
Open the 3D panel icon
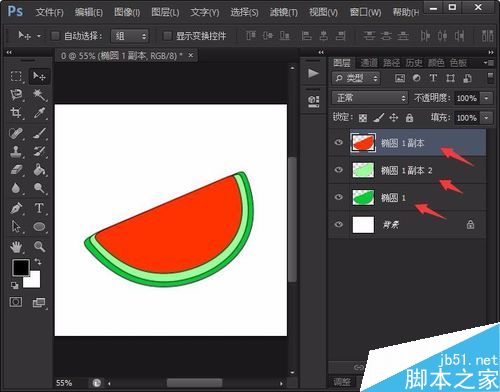tap(313, 101)
